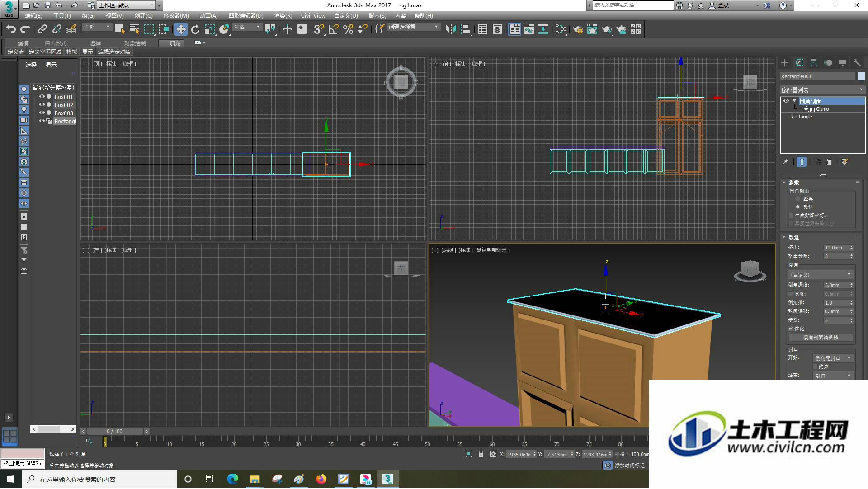Toggle the 倒角剖面 modifier eye icon
This screenshot has width=868, height=489.
pos(786,101)
